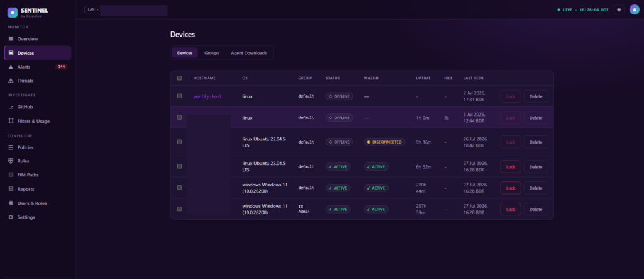This screenshot has width=644, height=279.
Task: Lock the device last seen 5 Jul 2026
Action: [x=511, y=118]
